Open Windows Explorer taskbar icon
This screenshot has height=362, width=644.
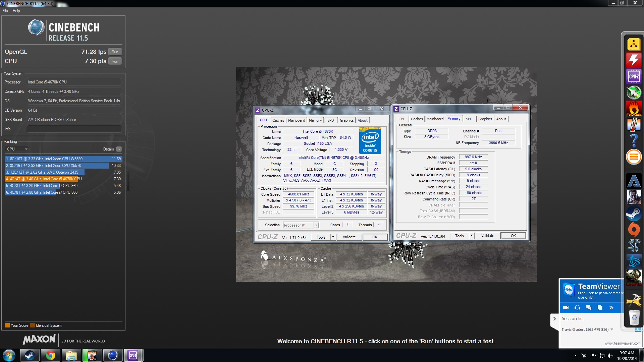click(x=71, y=355)
